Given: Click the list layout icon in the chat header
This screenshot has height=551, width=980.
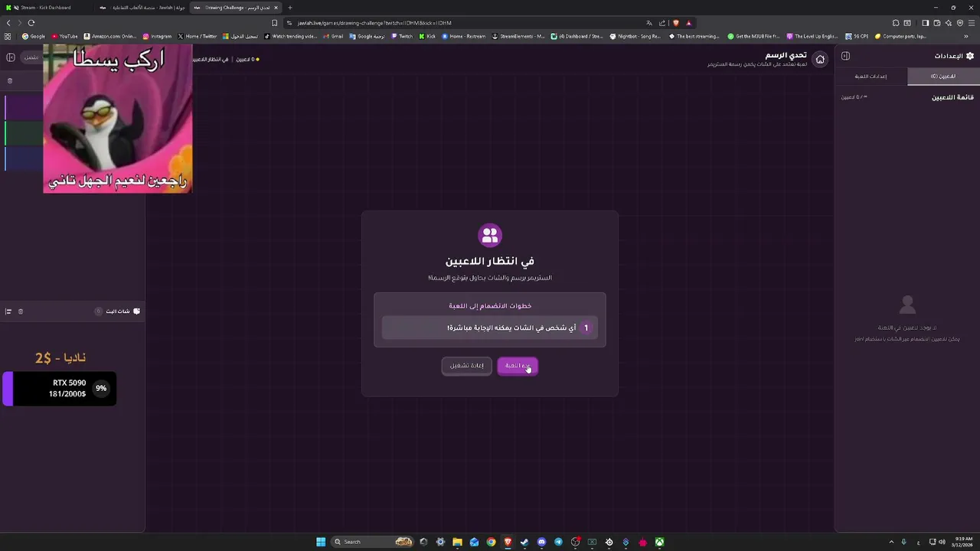Looking at the screenshot, I should [x=8, y=311].
